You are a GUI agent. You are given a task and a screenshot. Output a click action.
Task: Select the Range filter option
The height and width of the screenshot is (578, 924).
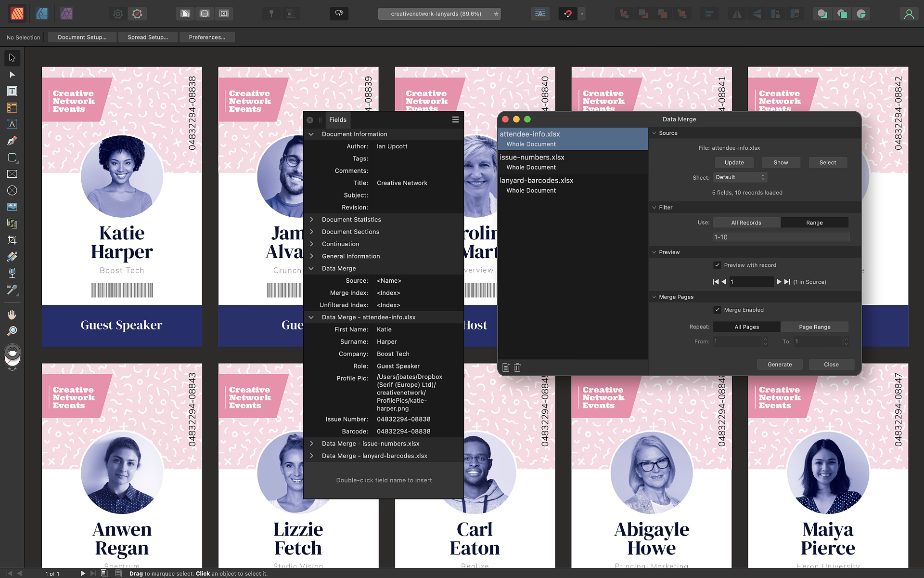(814, 223)
